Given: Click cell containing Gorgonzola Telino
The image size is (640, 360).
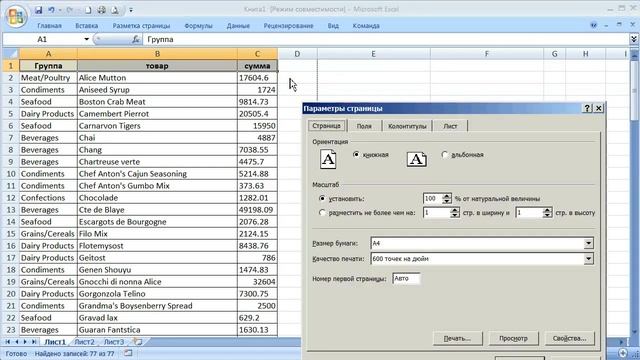Looking at the screenshot, I should (157, 294).
